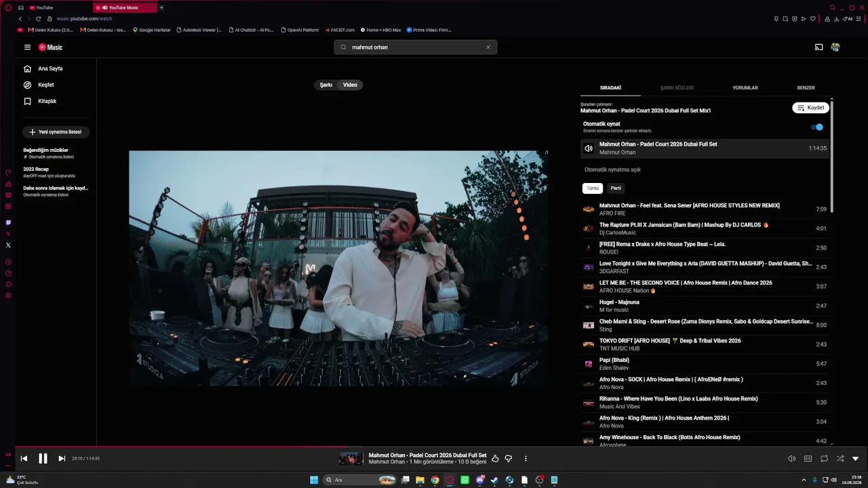Open the Opera menu logo
868x488 pixels.
8,7
